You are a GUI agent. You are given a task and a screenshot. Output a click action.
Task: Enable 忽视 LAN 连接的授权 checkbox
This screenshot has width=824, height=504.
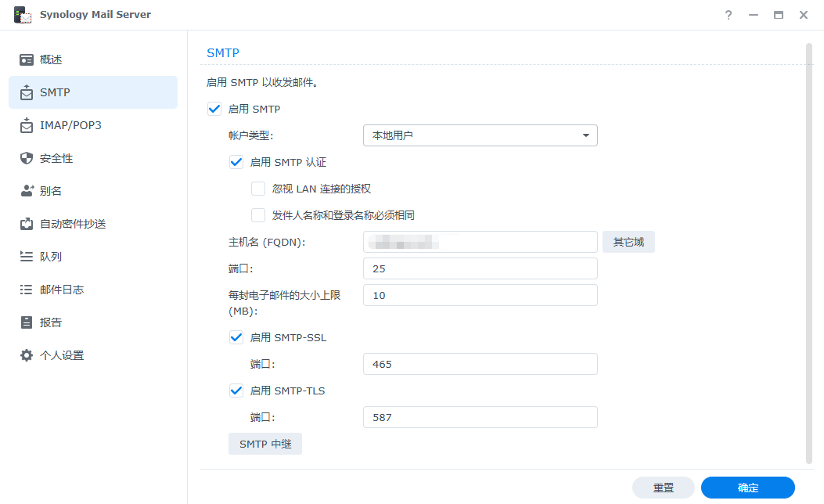pyautogui.click(x=258, y=189)
